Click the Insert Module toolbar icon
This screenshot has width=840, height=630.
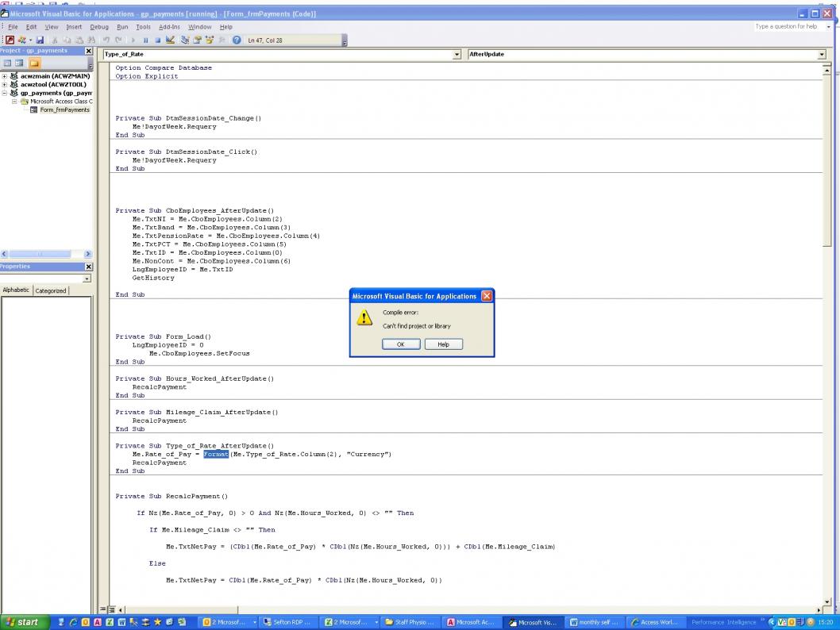[x=22, y=40]
